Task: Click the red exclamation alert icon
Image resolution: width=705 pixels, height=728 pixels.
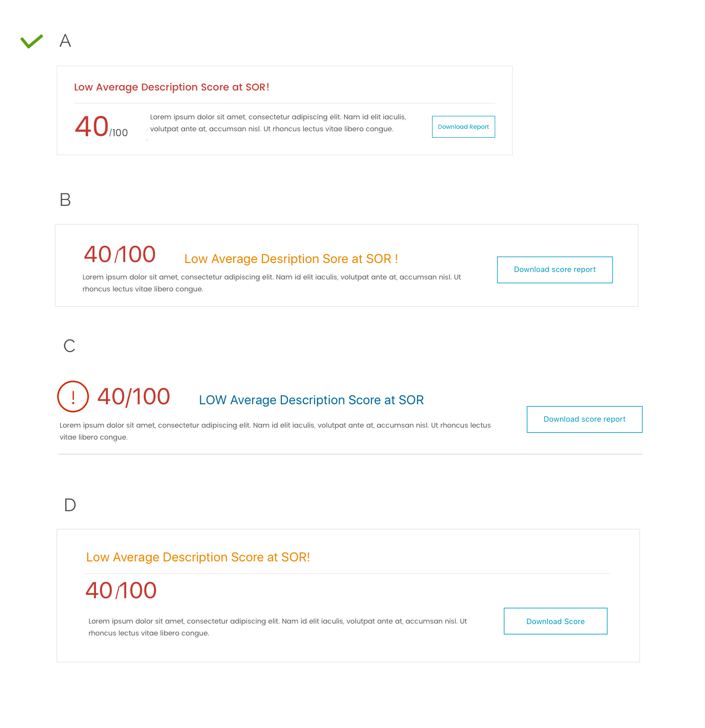Action: (x=73, y=396)
